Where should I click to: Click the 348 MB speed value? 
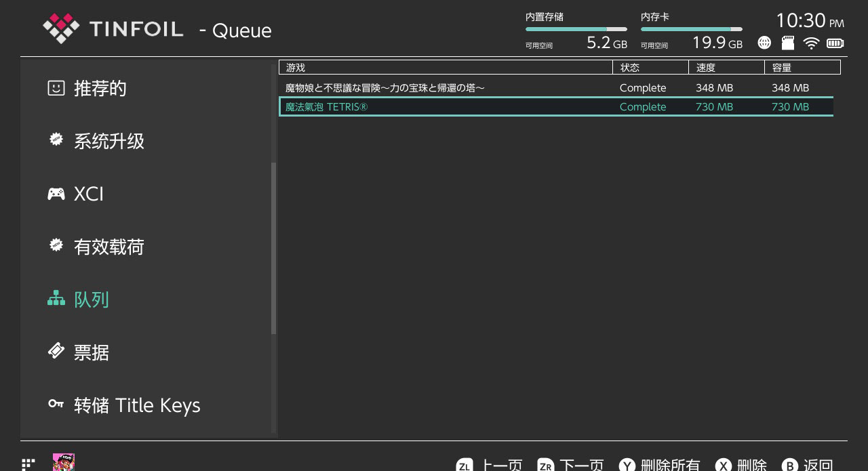[x=714, y=88]
